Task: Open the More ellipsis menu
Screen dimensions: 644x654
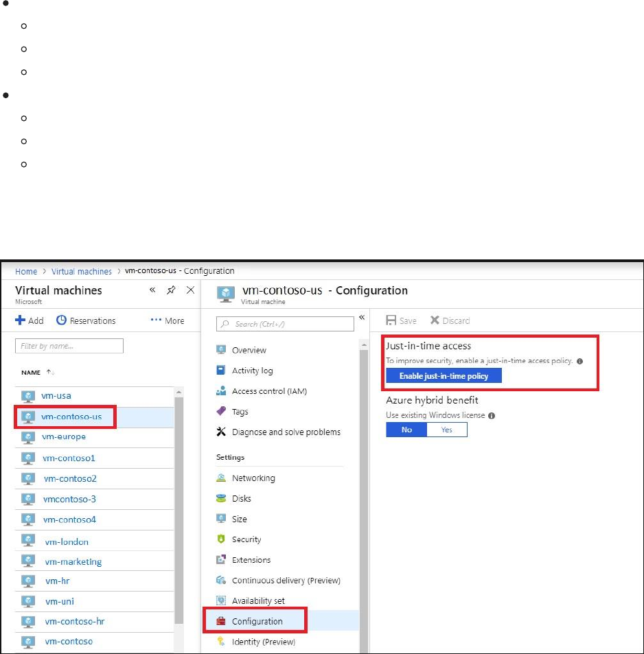Action: pos(168,320)
